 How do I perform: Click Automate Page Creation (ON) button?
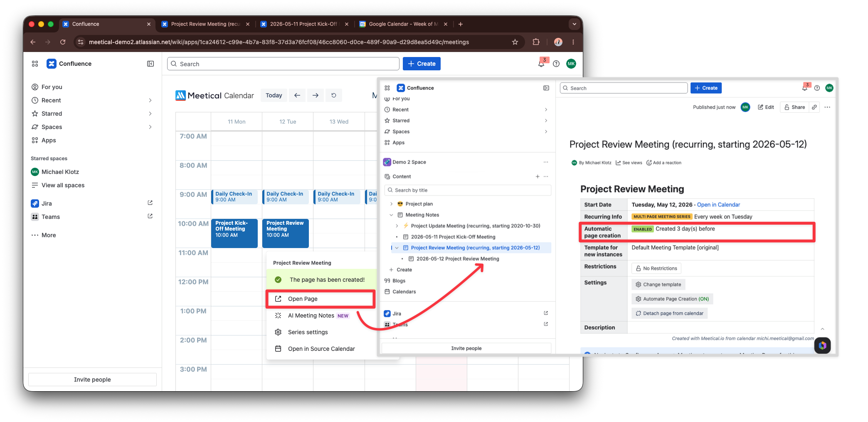[x=672, y=299]
